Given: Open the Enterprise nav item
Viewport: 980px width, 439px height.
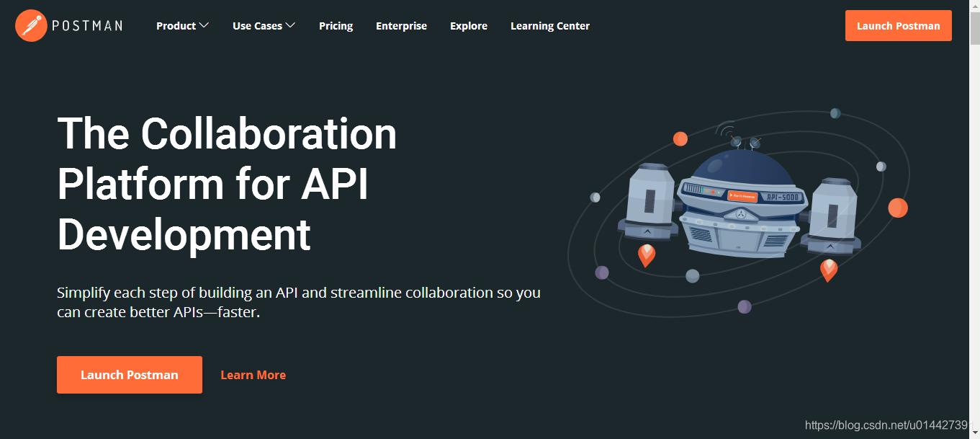Looking at the screenshot, I should (x=401, y=26).
